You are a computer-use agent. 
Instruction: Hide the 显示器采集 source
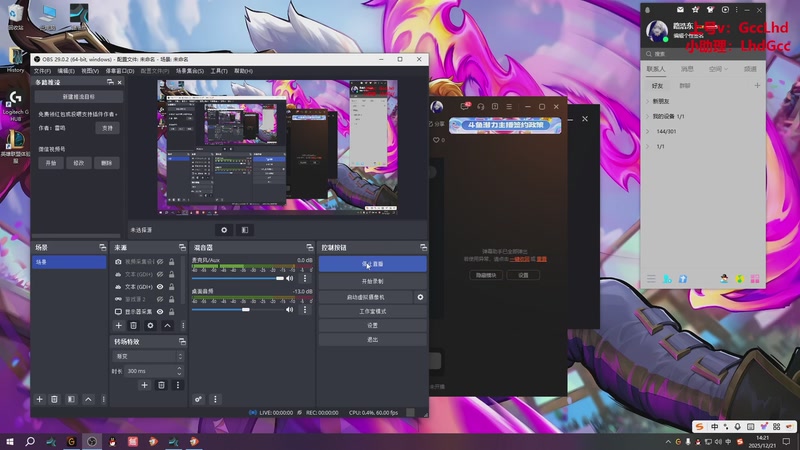pyautogui.click(x=160, y=311)
